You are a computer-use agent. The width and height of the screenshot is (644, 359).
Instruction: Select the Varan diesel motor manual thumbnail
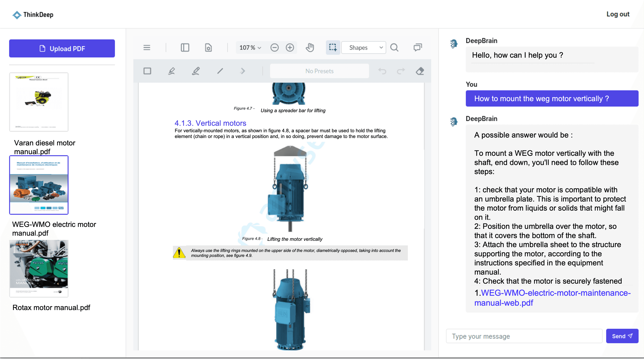point(39,102)
